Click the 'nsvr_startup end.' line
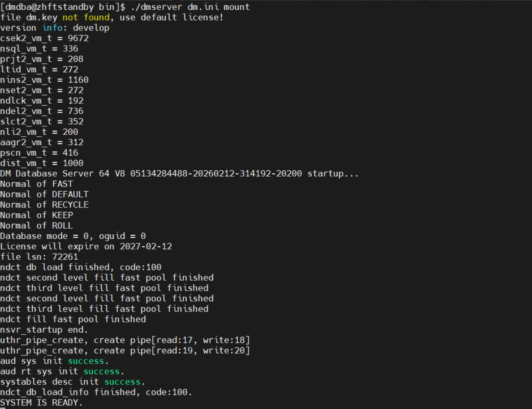Viewport: 532px width, 409px height. click(x=44, y=330)
